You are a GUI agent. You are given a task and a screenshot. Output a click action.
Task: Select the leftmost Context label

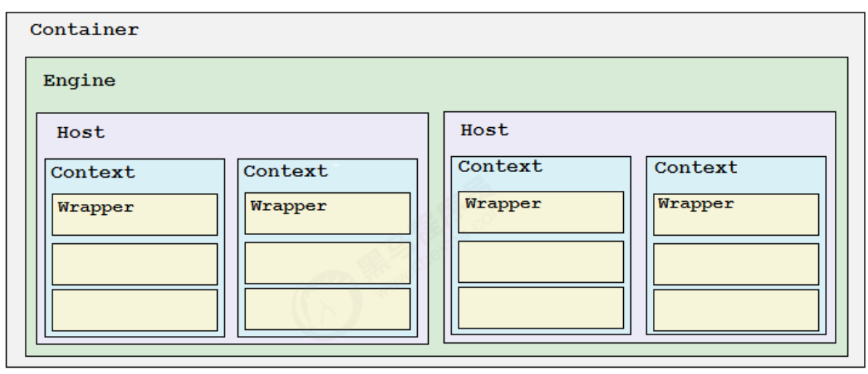(93, 172)
